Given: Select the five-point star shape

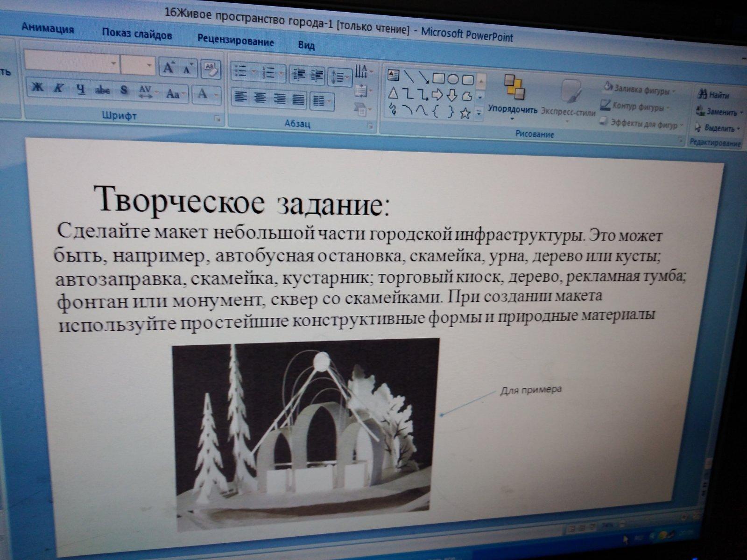Looking at the screenshot, I should (x=465, y=113).
